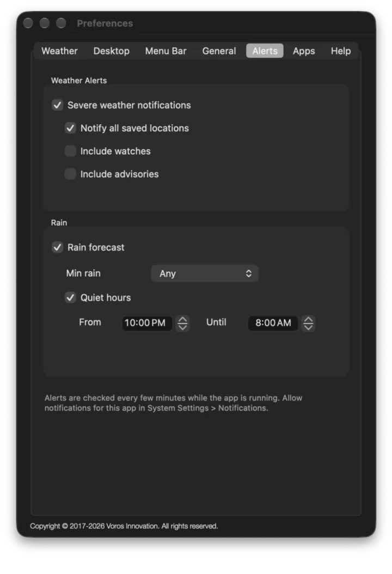The image size is (392, 574).
Task: Select the Alerts tab
Action: click(x=265, y=51)
